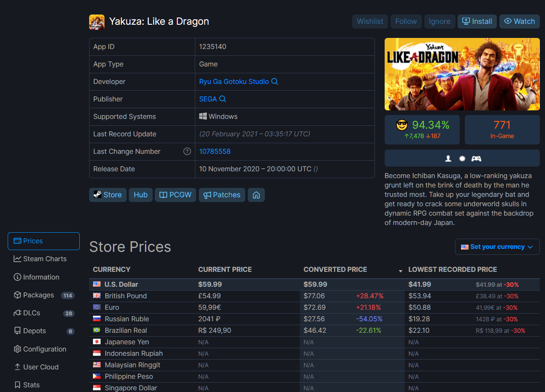Click the Russian flag icon in the Ruble row
Screen dimensions: 545x392
97,319
